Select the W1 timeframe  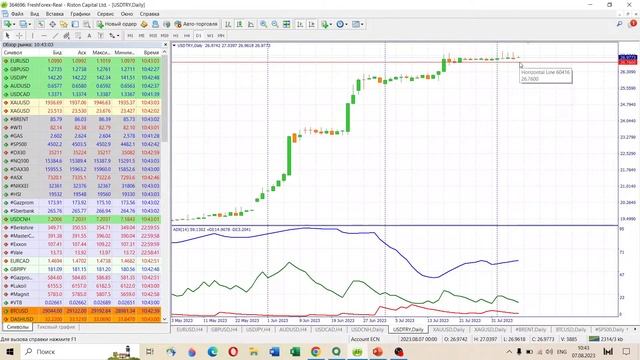210,36
